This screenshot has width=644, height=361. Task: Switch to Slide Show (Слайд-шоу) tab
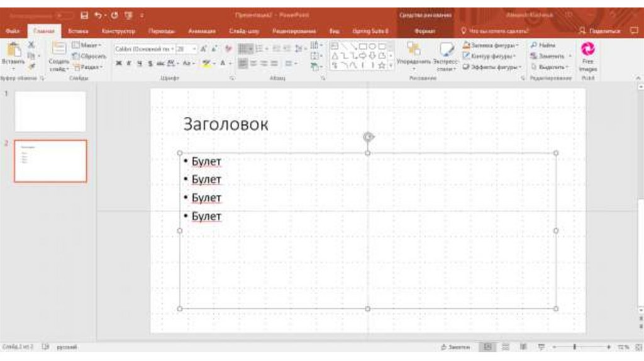click(244, 31)
